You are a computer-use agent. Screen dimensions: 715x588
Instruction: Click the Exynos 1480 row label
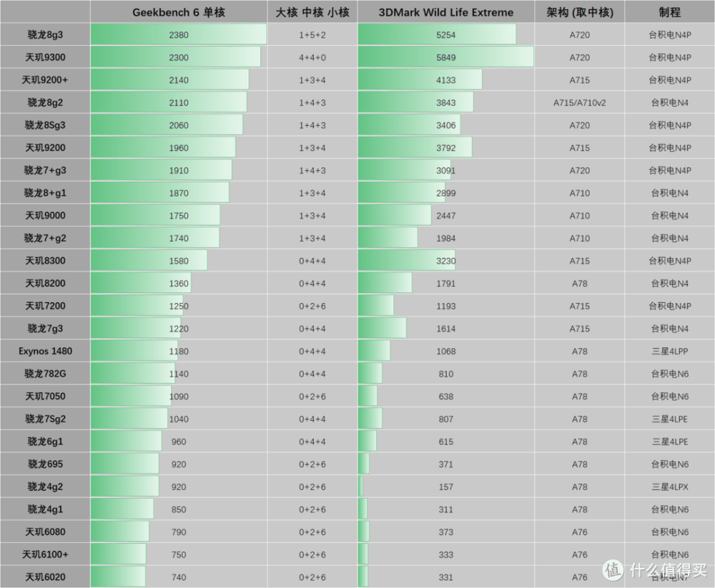(x=46, y=351)
